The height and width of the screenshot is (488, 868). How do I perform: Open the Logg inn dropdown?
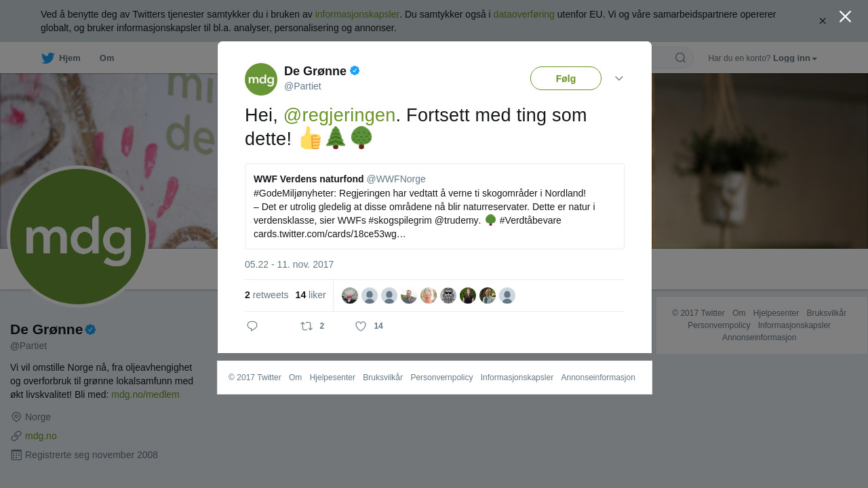tap(795, 58)
